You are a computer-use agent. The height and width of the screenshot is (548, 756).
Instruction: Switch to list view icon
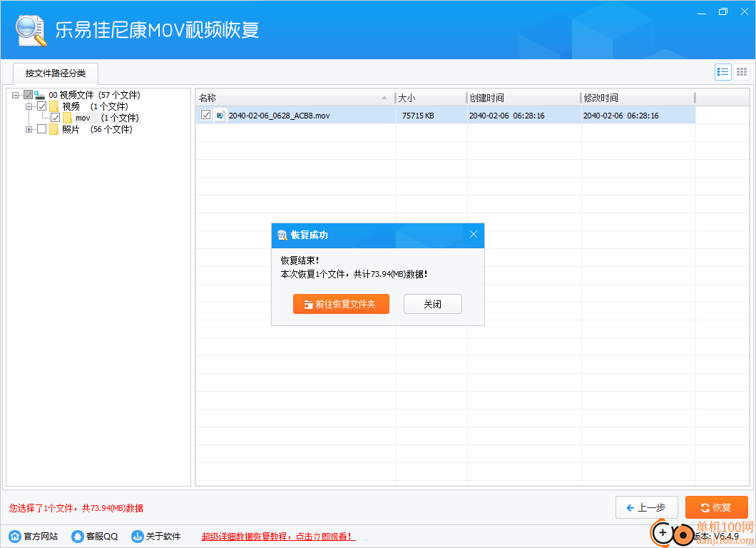coord(722,72)
